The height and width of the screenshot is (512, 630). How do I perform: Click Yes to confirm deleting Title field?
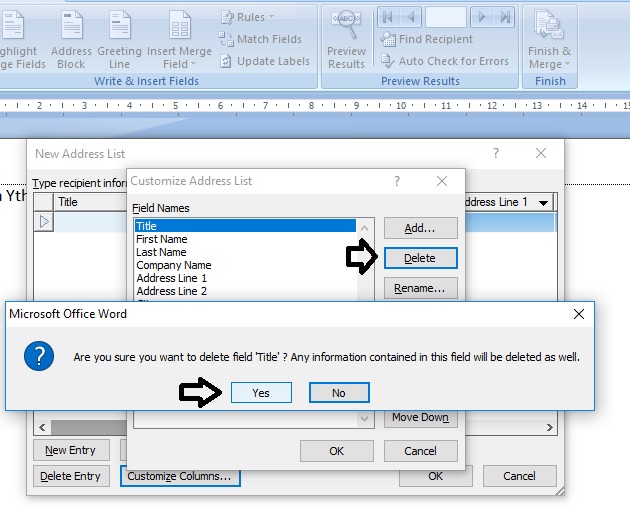[261, 393]
